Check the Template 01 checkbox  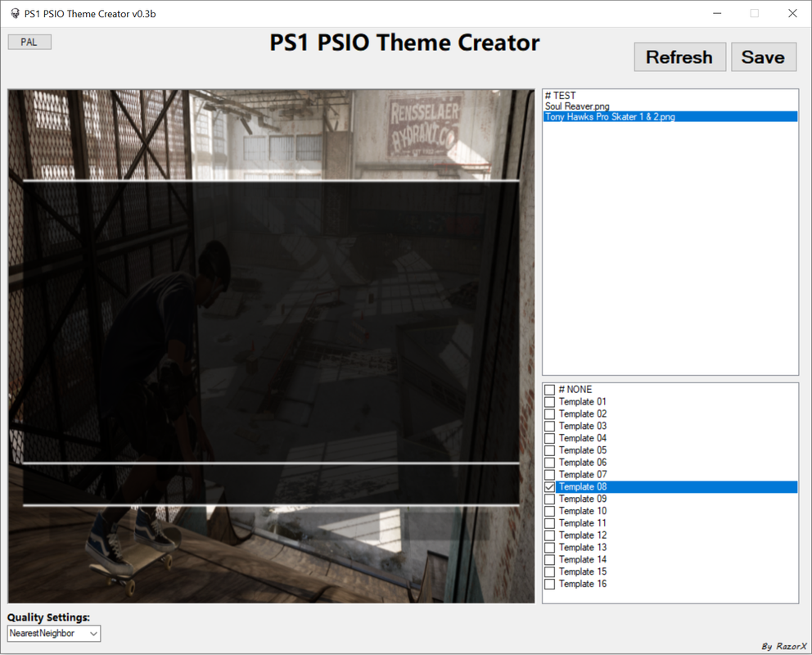pos(549,402)
